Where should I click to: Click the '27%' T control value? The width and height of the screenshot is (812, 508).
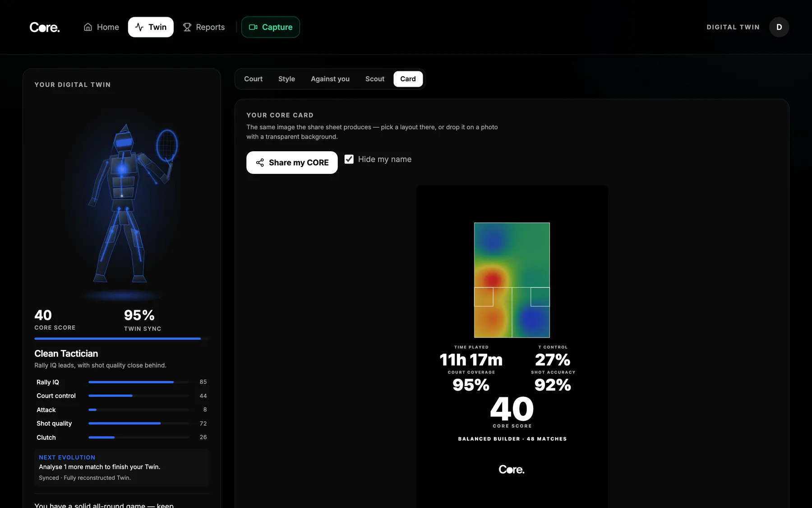tap(553, 360)
